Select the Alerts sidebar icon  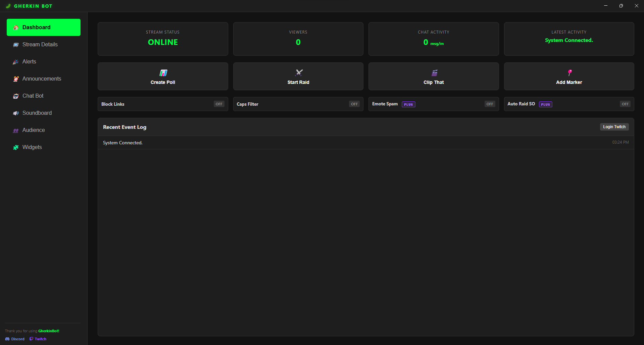16,61
